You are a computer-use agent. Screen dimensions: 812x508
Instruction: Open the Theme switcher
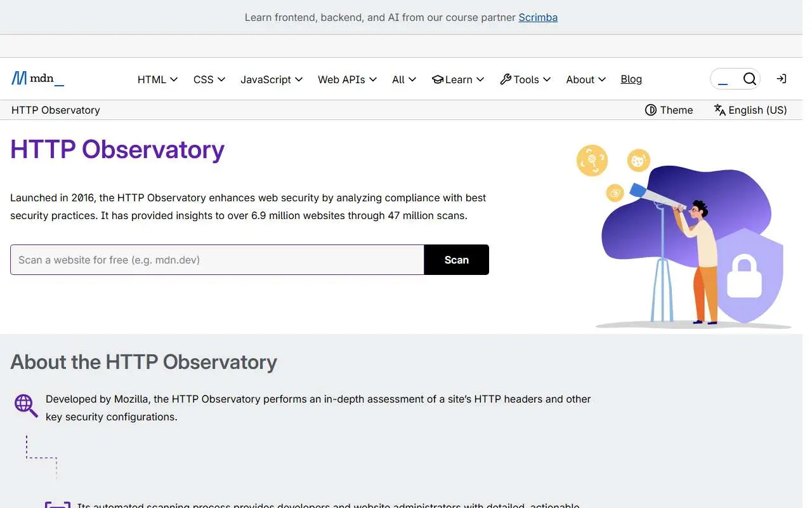click(669, 110)
